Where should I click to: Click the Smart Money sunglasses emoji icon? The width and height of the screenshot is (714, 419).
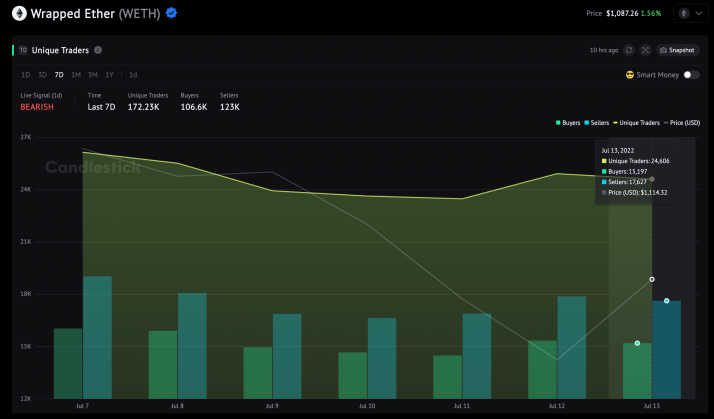630,75
